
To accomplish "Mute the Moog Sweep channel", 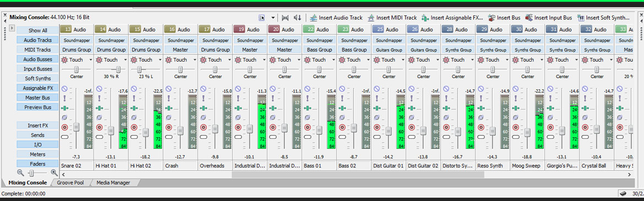I will click(515, 88).
